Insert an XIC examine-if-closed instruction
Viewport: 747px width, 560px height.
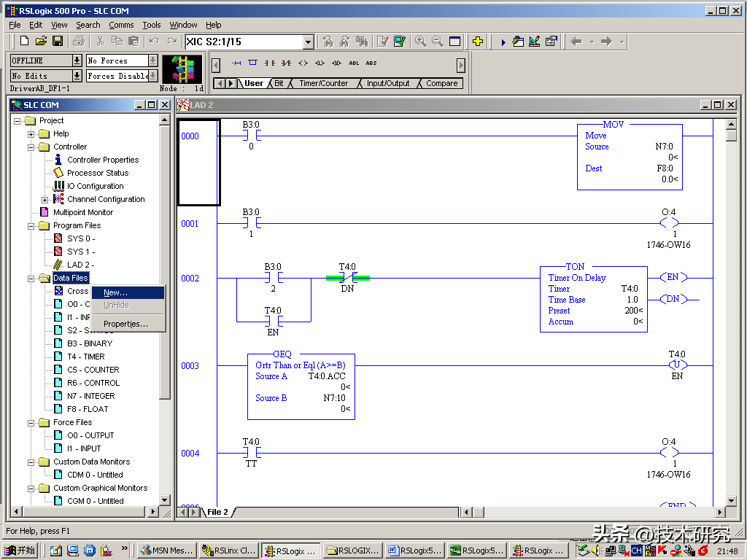(270, 63)
